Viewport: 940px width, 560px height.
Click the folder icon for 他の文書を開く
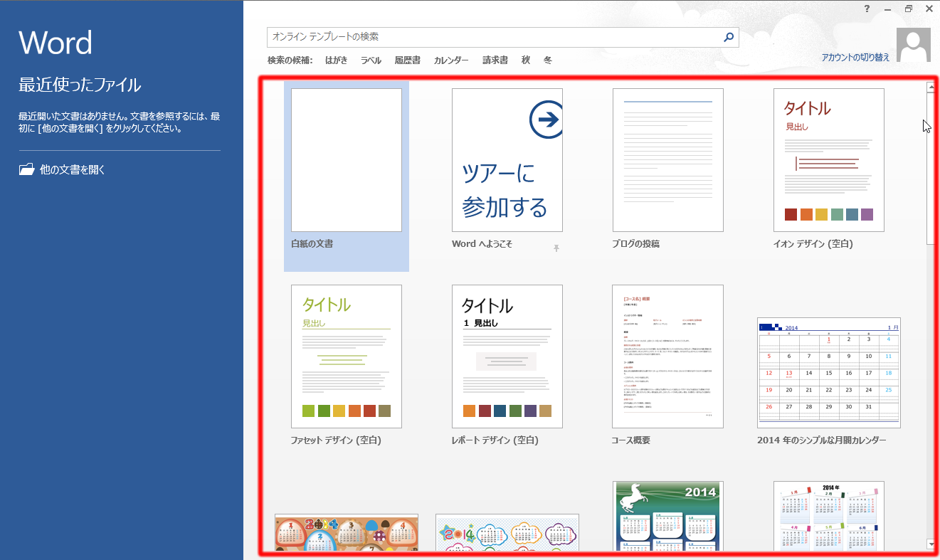click(26, 169)
